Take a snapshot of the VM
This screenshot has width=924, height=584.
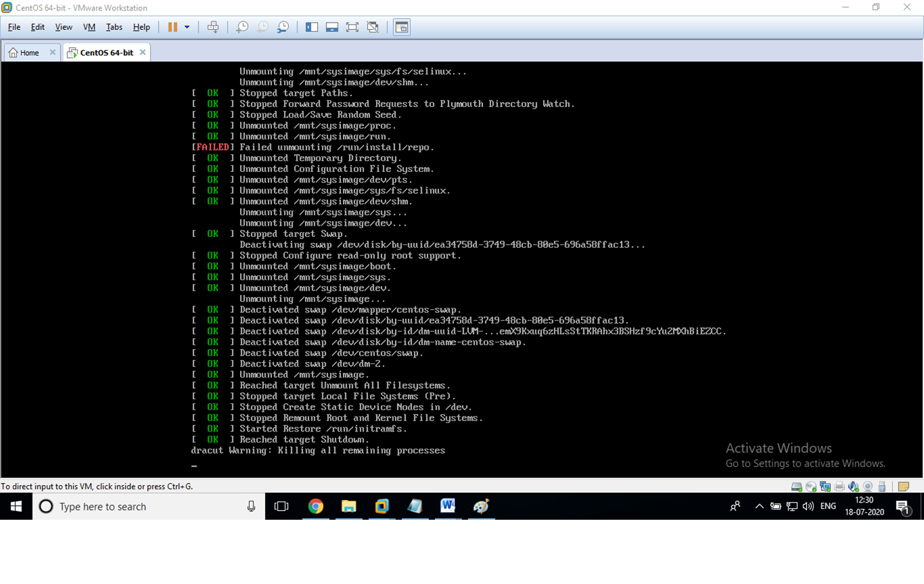[x=242, y=27]
